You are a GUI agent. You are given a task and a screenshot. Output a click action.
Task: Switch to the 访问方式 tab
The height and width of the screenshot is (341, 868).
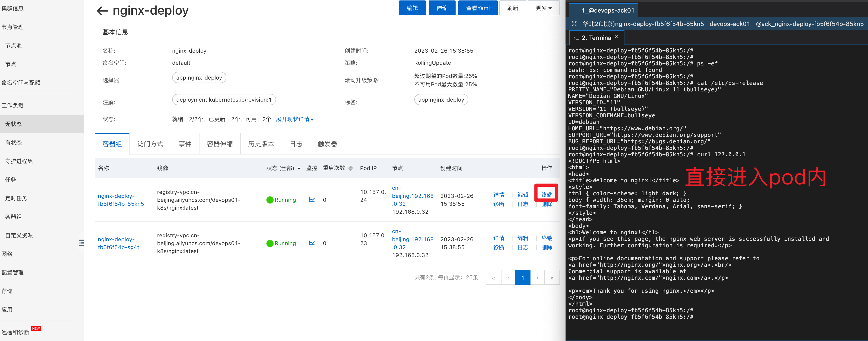[x=150, y=144]
